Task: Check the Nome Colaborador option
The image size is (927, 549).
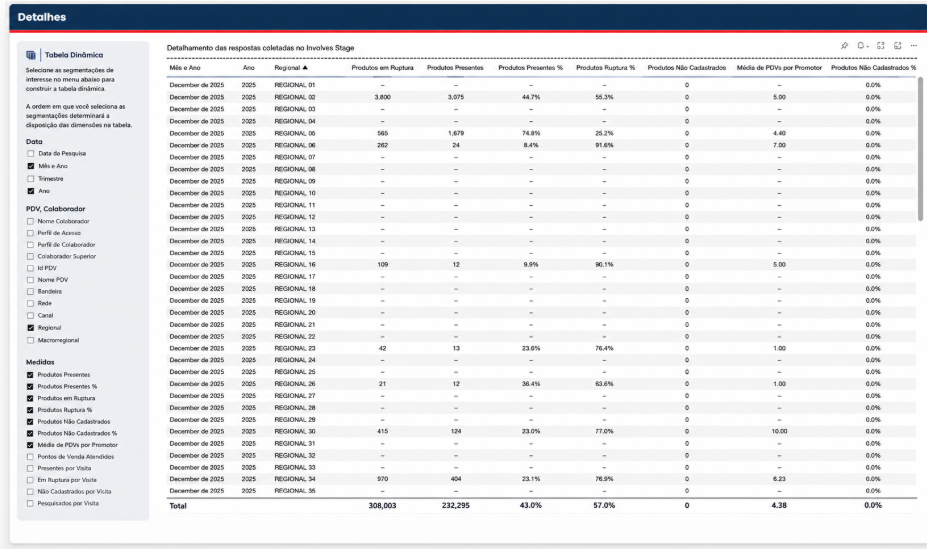Action: (x=30, y=221)
